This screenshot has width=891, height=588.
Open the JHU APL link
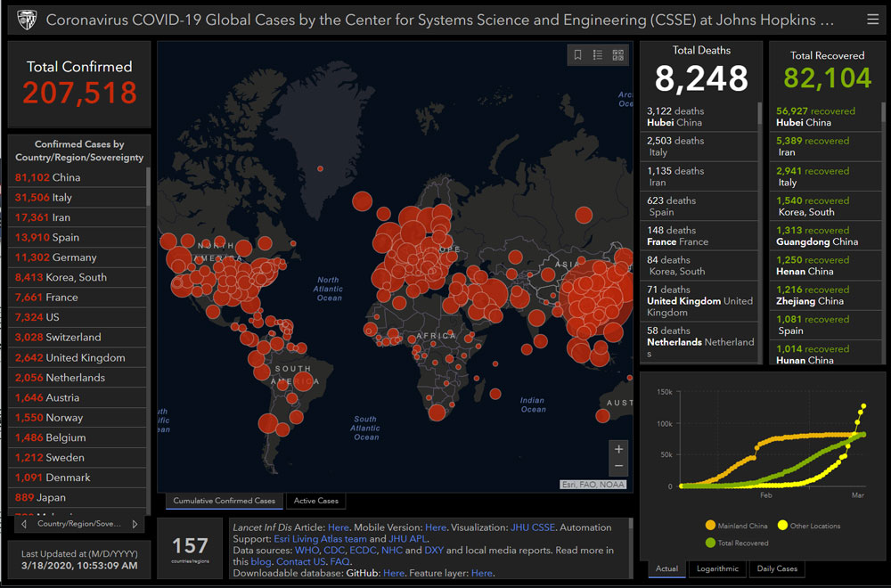pos(407,539)
